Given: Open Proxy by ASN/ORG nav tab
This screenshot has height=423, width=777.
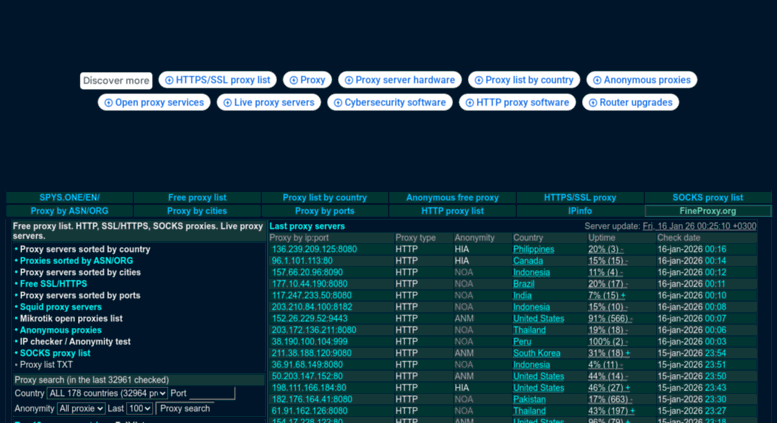Looking at the screenshot, I should [x=69, y=211].
